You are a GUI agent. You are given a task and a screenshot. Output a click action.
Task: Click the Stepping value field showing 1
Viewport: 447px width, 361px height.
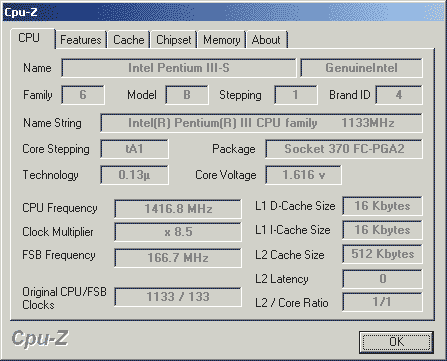coord(296,95)
